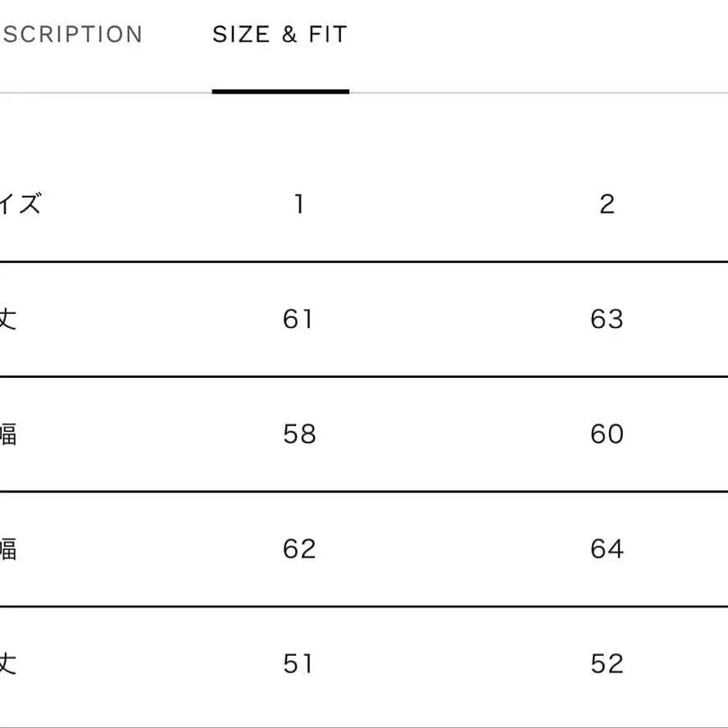Click the size 1 column header

pyautogui.click(x=299, y=204)
